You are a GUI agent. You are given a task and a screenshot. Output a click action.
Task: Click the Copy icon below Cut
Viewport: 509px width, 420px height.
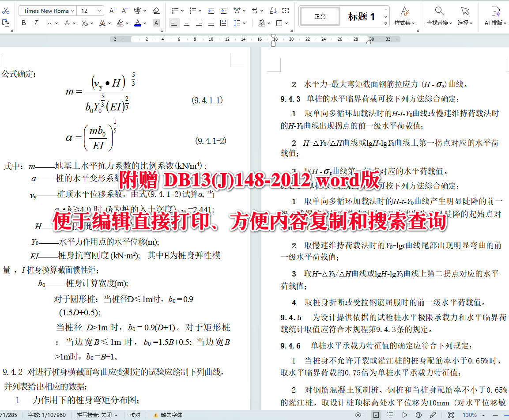(6, 23)
